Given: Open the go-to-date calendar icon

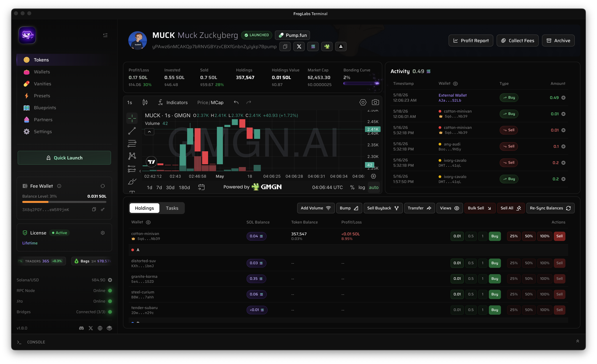Looking at the screenshot, I should pos(201,187).
